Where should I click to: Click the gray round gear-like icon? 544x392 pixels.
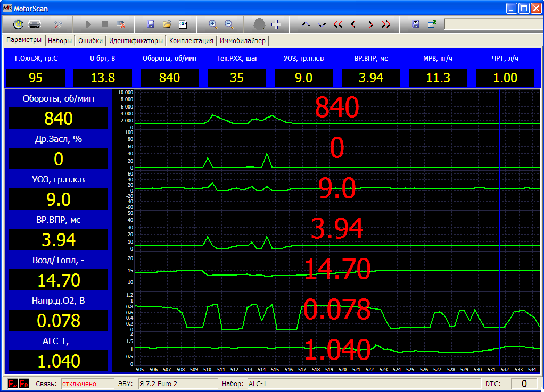point(259,24)
